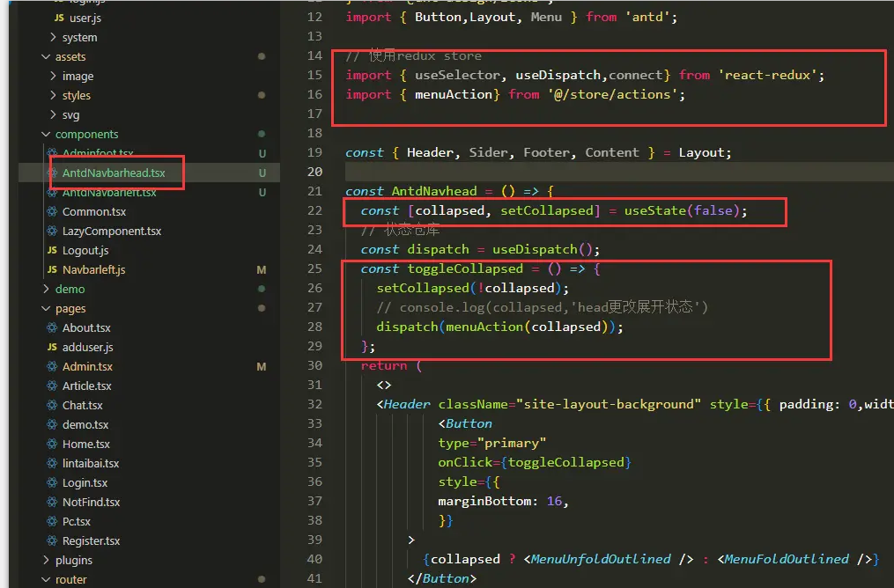Viewport: 894px width, 588px height.
Task: Open Common.tsx file
Action: click(x=94, y=212)
